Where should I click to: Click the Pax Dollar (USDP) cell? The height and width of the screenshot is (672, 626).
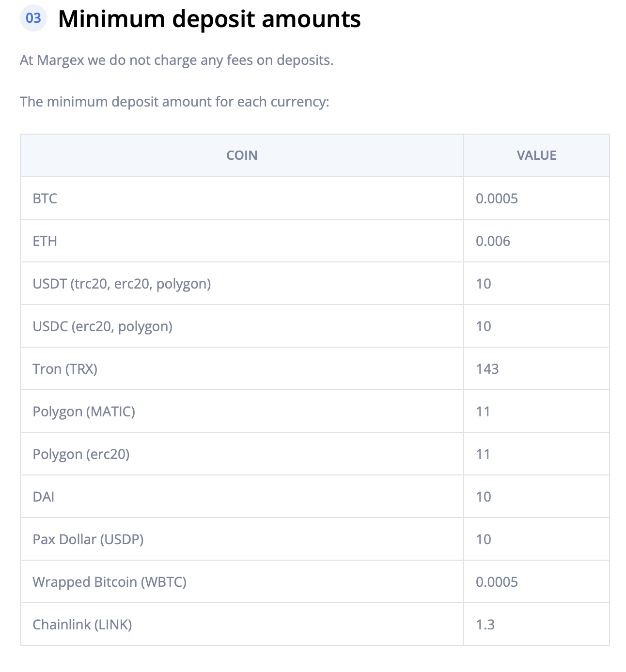(88, 539)
